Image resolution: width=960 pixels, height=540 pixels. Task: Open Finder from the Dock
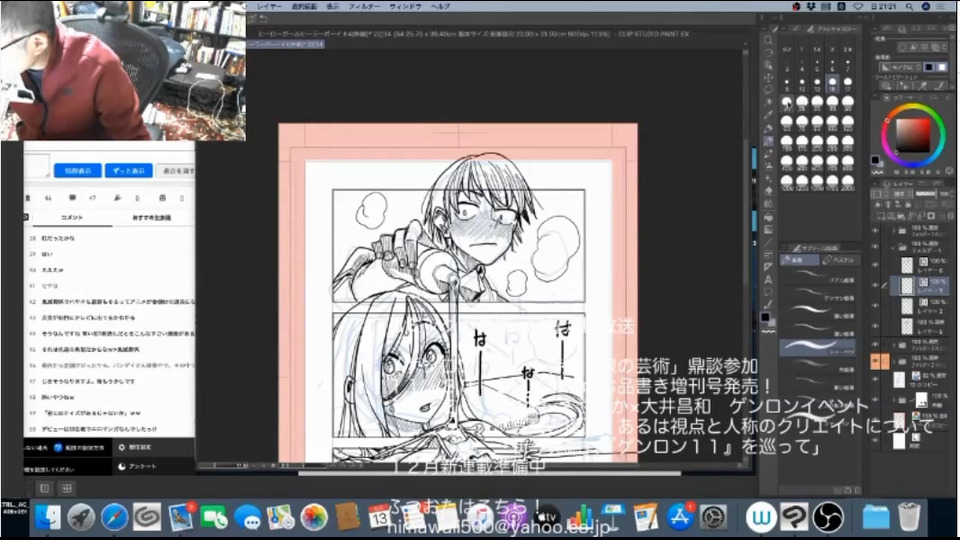pos(48,517)
